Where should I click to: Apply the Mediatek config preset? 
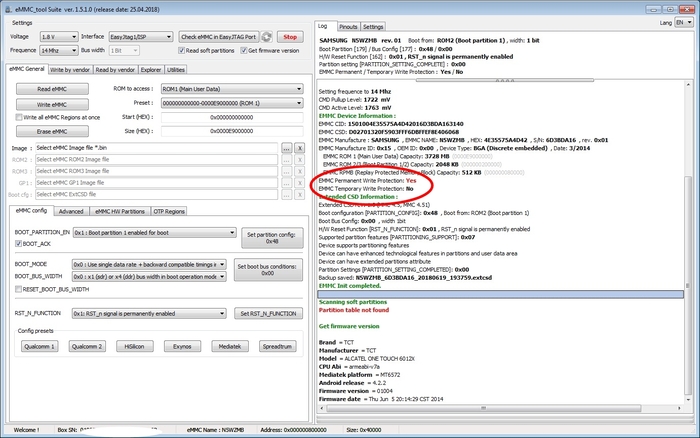tap(230, 346)
